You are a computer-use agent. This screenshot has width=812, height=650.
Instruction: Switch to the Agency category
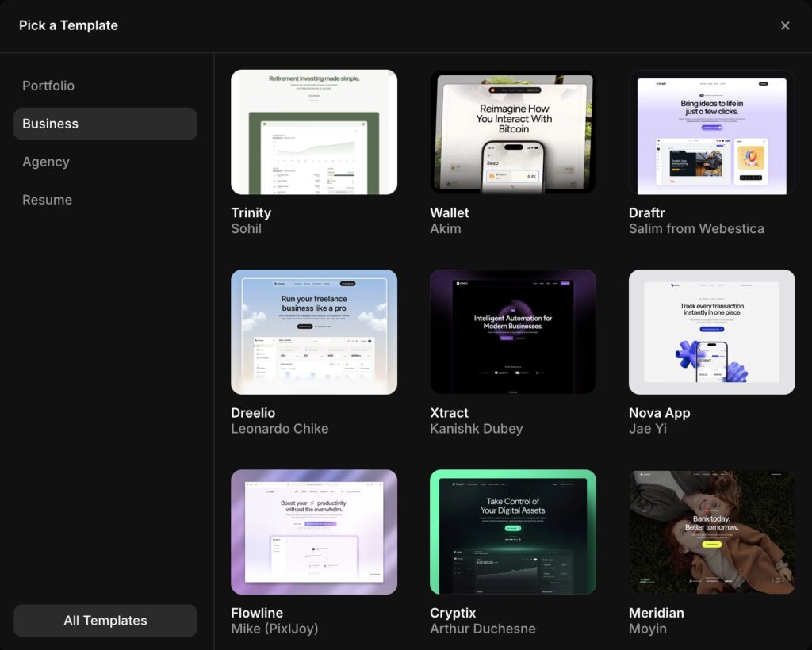pos(46,162)
